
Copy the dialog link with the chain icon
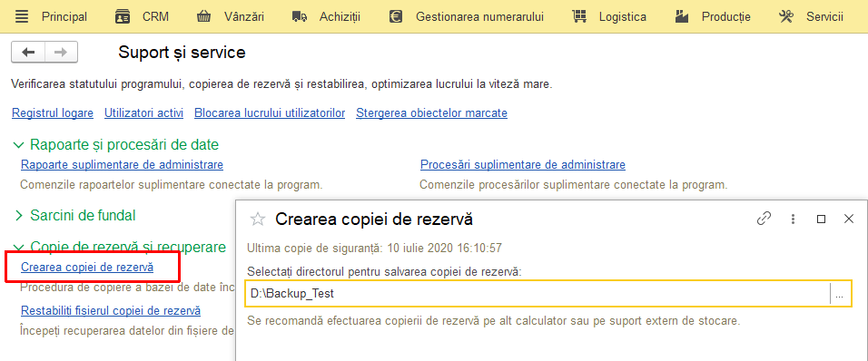tap(764, 219)
